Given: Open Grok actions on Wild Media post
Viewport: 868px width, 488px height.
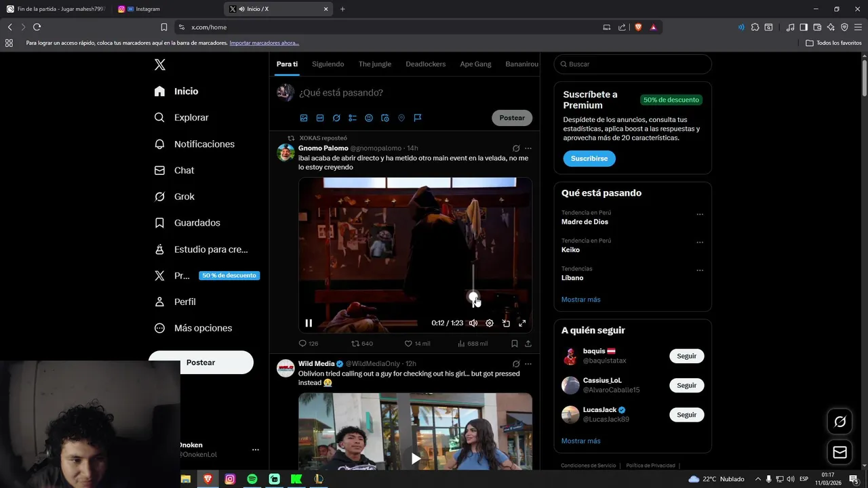Looking at the screenshot, I should pyautogui.click(x=516, y=364).
